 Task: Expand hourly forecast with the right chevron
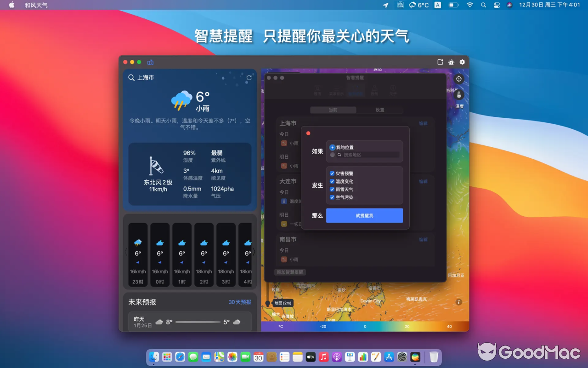[x=254, y=252]
